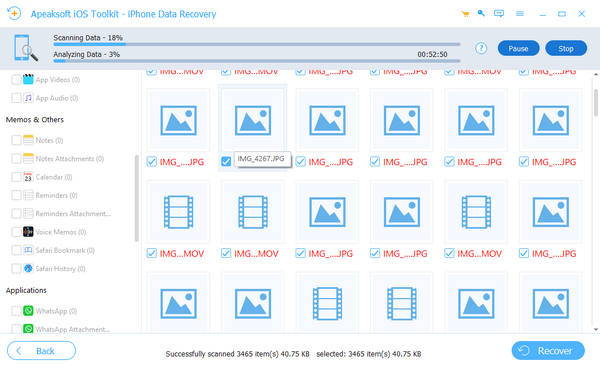Click the App Videos icon
Image resolution: width=600 pixels, height=367 pixels.
tap(28, 80)
